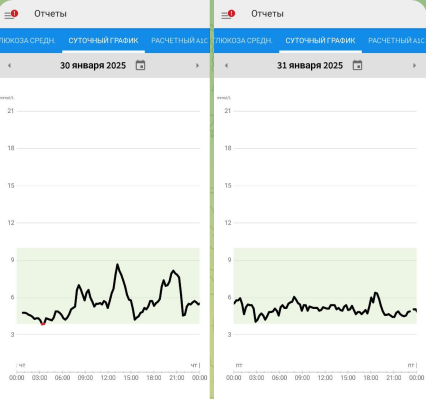Select Суточный график tab in right screen
This screenshot has width=426, height=399.
point(320,41)
